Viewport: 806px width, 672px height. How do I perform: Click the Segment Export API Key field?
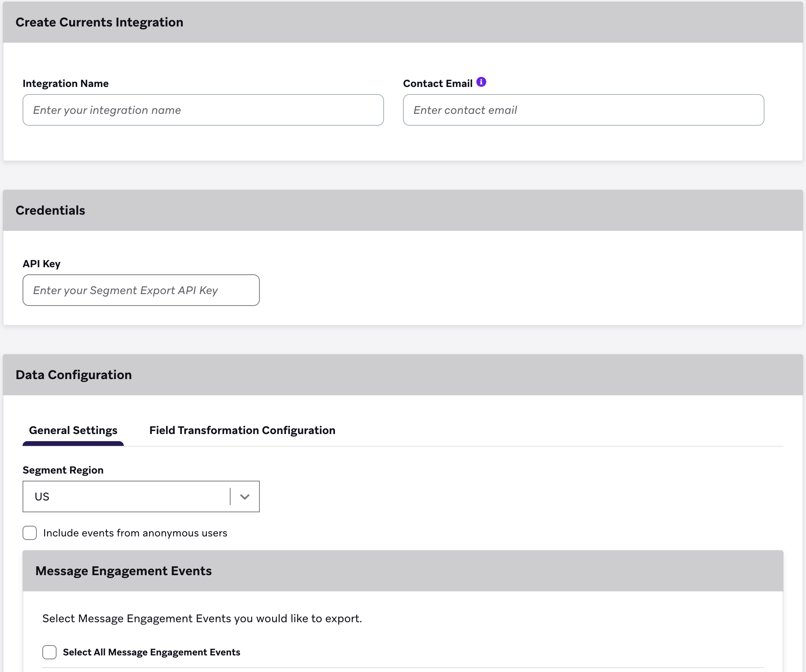(x=141, y=290)
